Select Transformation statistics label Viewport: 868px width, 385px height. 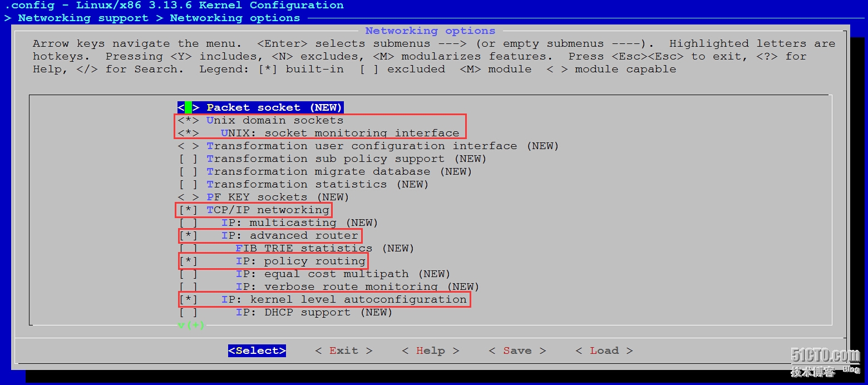317,184
